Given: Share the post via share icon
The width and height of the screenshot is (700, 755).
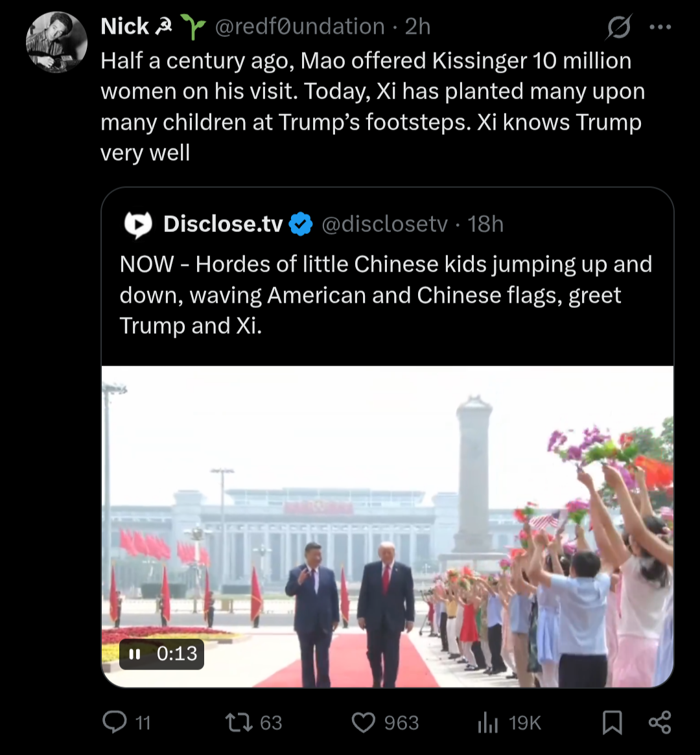Looking at the screenshot, I should [660, 722].
